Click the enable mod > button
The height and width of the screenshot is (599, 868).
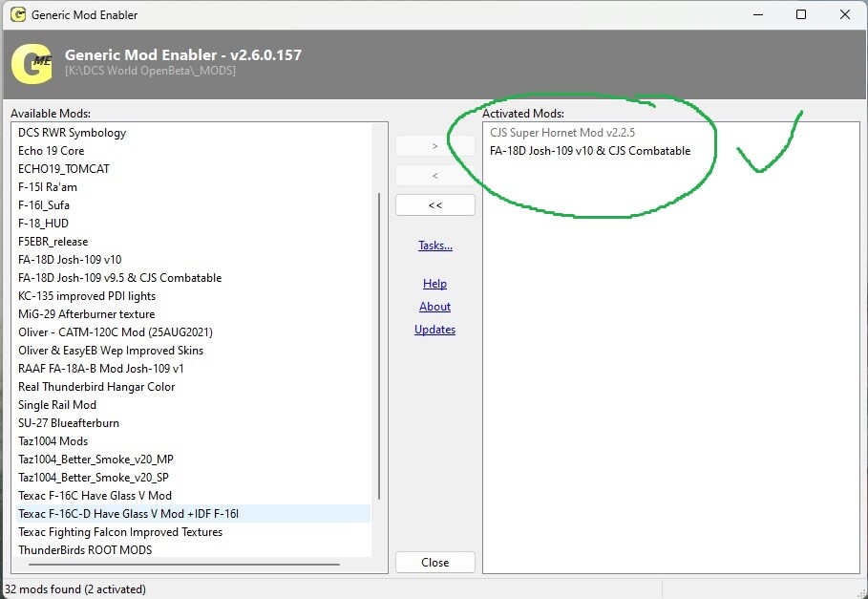435,146
